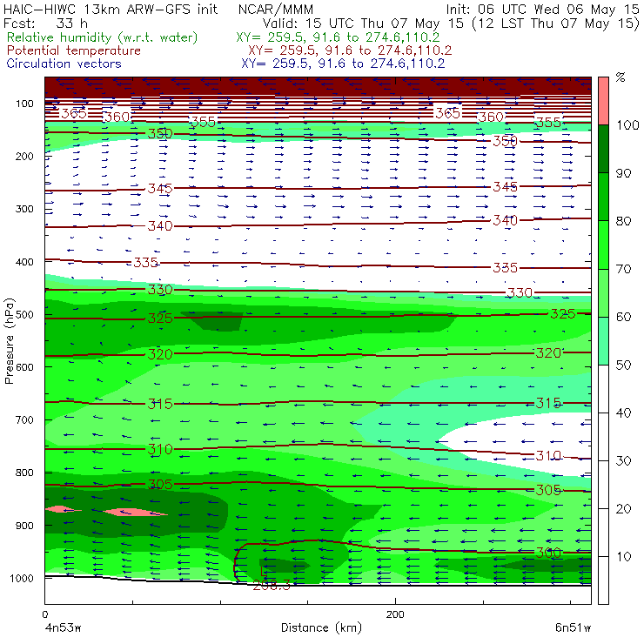Click the blue "Circulation vectors" legend label

(x=64, y=64)
